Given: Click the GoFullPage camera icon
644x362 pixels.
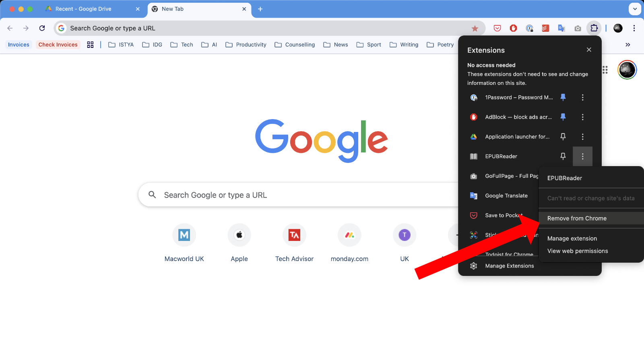Looking at the screenshot, I should click(x=578, y=28).
